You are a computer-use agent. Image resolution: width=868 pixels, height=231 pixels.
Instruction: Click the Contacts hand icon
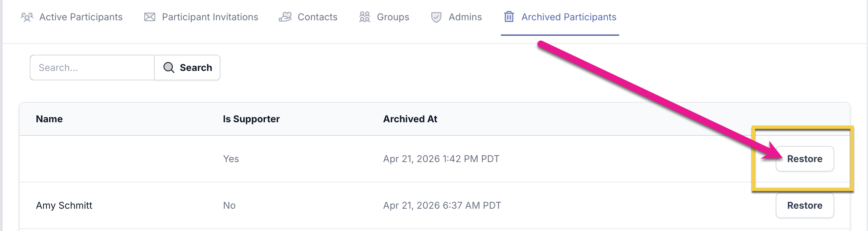click(x=285, y=17)
